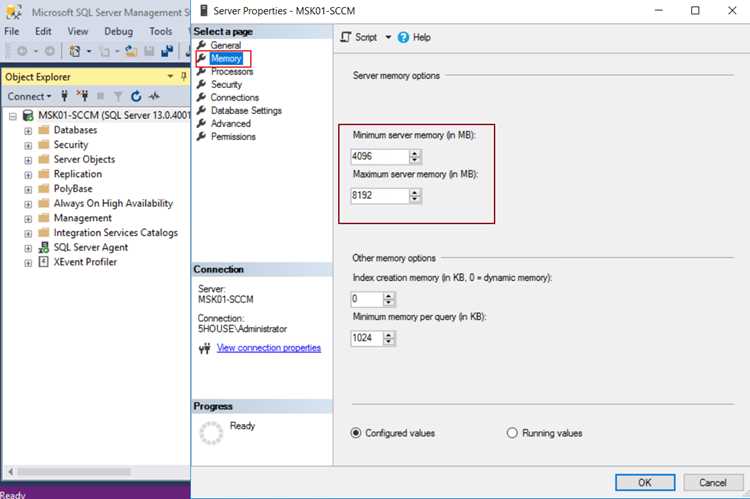
Task: Click the Cancel button
Action: (713, 483)
